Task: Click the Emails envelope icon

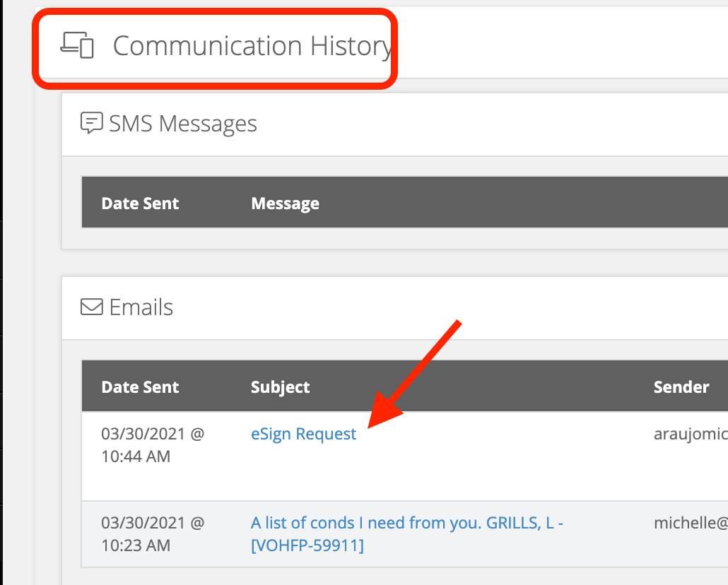Action: pyautogui.click(x=90, y=307)
